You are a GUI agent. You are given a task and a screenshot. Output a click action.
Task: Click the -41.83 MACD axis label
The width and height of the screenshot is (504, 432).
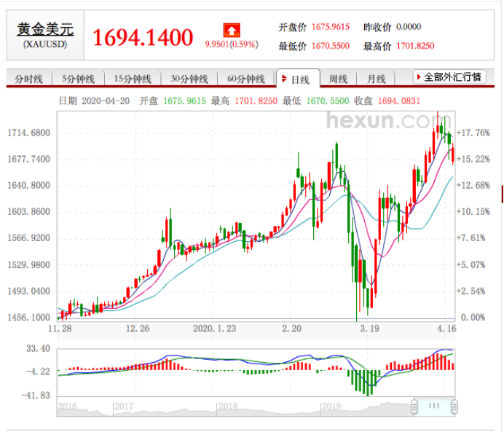36,396
